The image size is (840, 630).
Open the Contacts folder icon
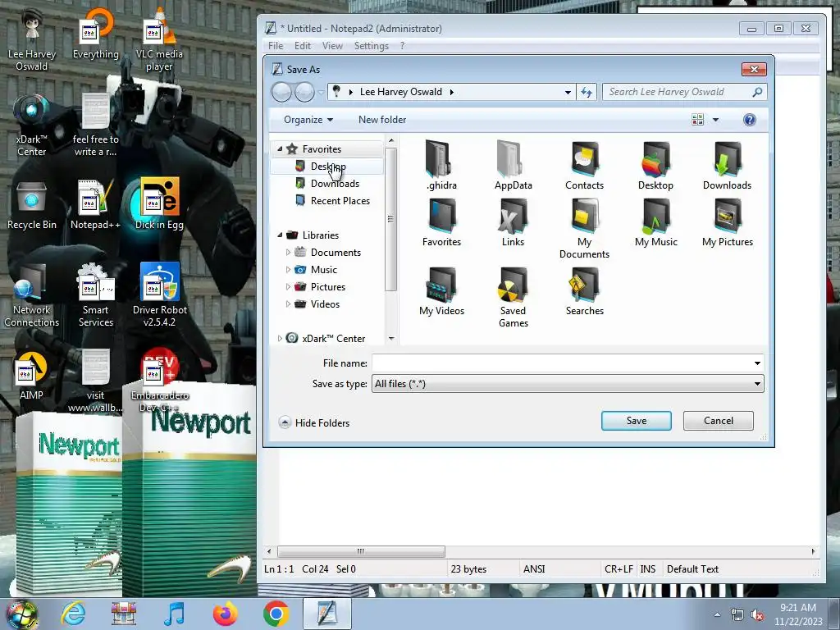point(584,166)
